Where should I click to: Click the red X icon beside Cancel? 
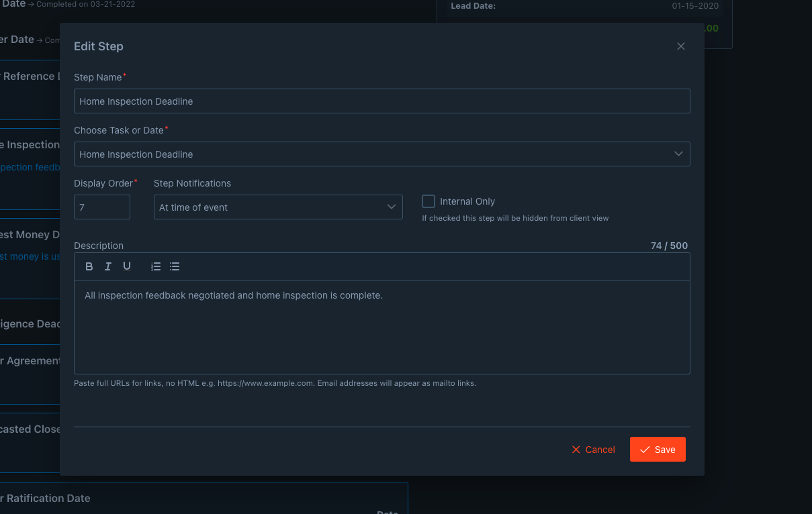[x=575, y=450]
